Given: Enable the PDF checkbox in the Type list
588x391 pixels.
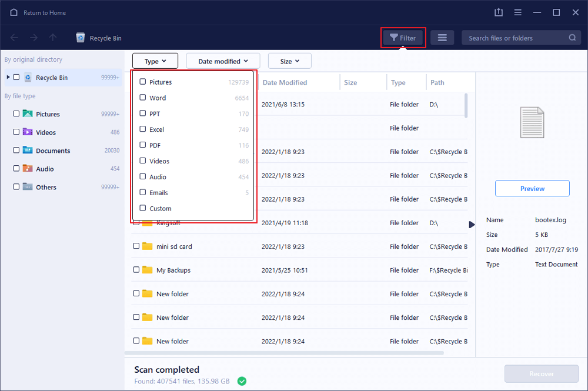Looking at the screenshot, I should point(143,145).
